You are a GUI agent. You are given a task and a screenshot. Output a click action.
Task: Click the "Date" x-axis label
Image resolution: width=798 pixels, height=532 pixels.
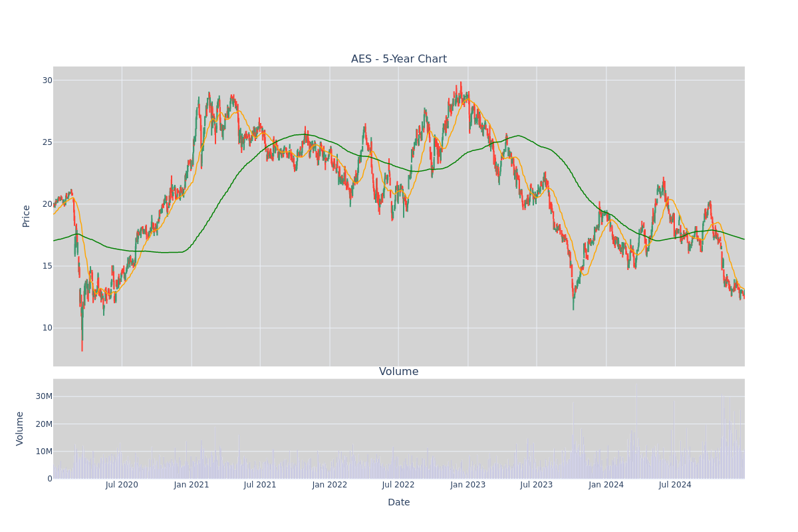click(399, 503)
